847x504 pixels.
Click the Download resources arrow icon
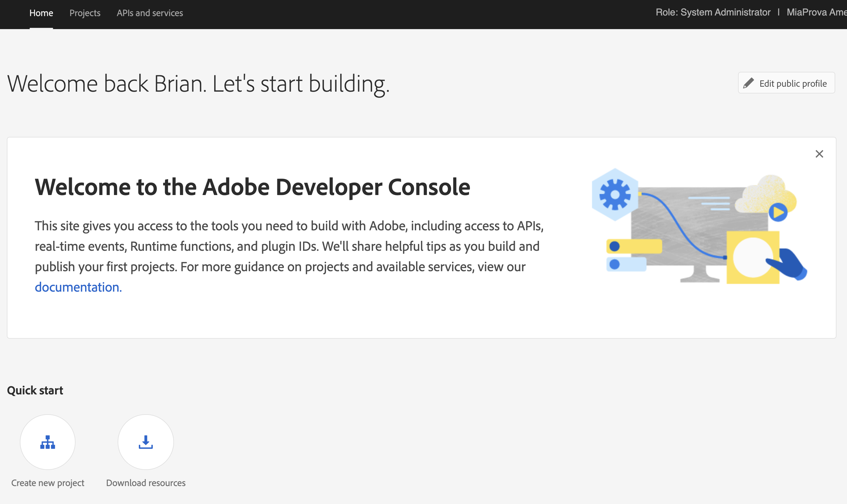point(146,442)
